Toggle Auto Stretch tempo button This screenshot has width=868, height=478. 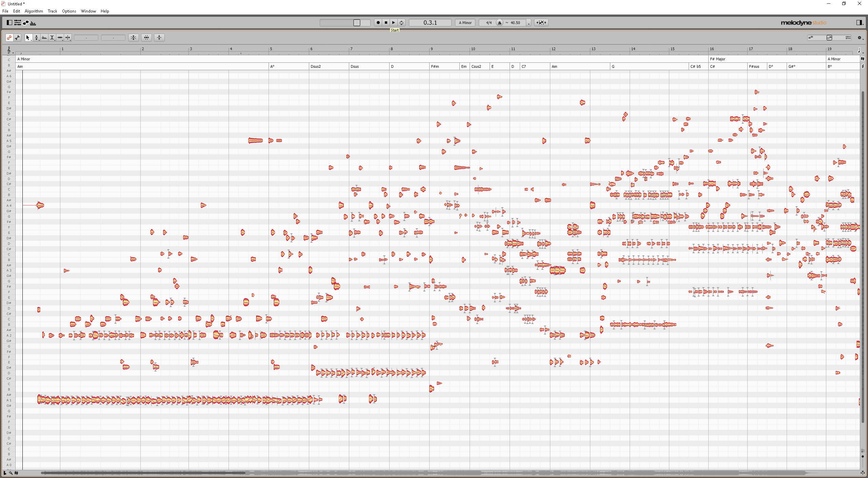[541, 23]
